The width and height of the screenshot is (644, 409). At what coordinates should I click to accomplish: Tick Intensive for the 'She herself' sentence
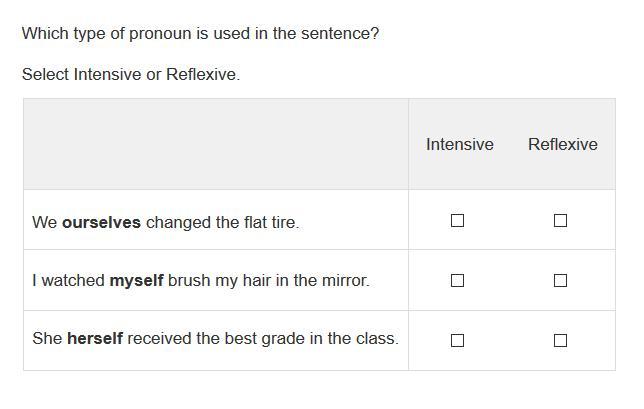click(458, 340)
